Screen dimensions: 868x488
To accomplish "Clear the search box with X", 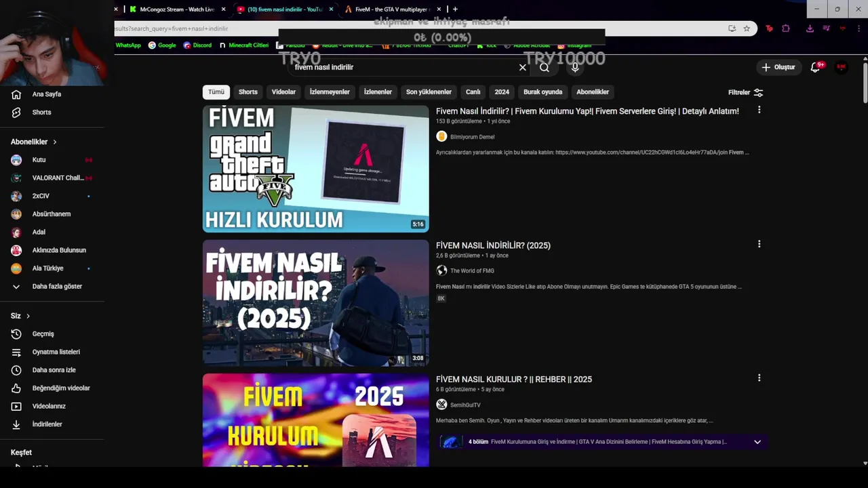I will click(523, 67).
